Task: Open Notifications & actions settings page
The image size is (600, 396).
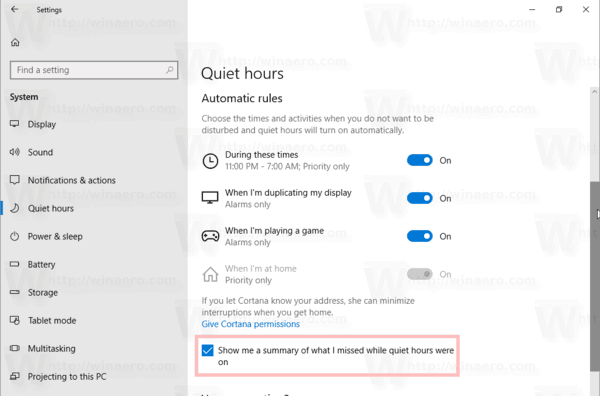Action: click(72, 180)
